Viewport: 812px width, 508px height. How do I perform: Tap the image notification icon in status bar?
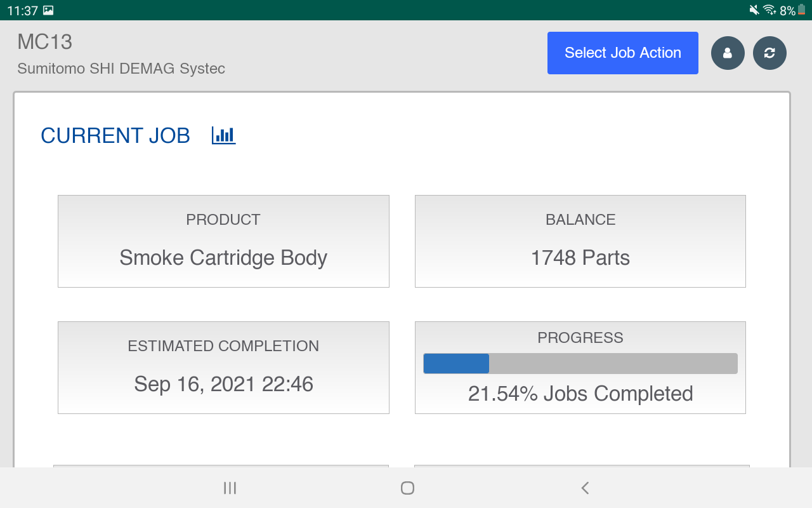48,10
